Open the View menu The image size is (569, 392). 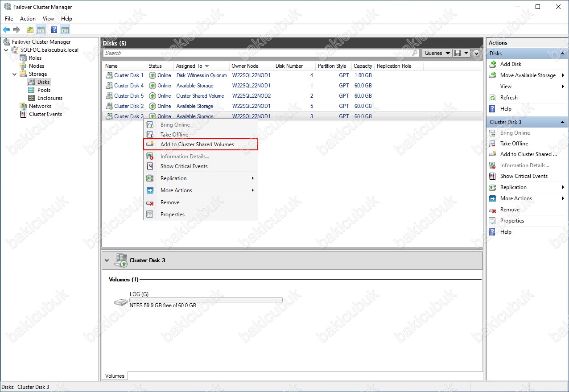[x=48, y=19]
